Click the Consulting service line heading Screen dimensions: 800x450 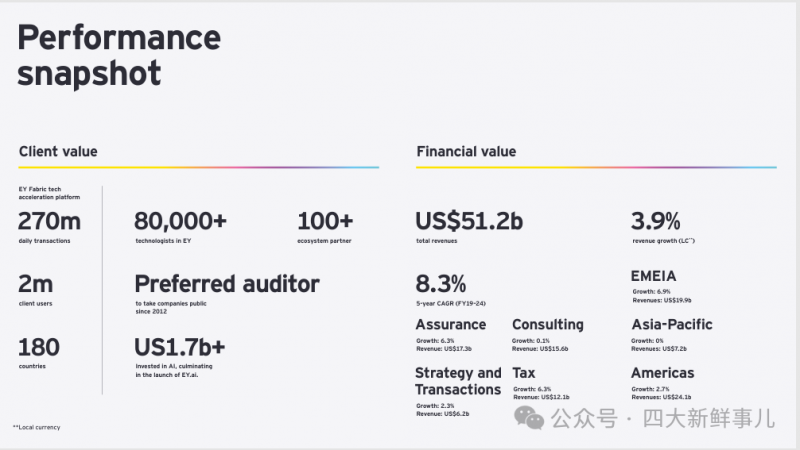[x=548, y=324]
